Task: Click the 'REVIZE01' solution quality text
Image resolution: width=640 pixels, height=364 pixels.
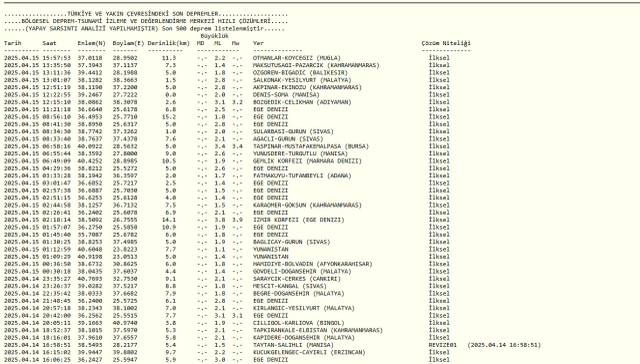Action: (x=442, y=345)
